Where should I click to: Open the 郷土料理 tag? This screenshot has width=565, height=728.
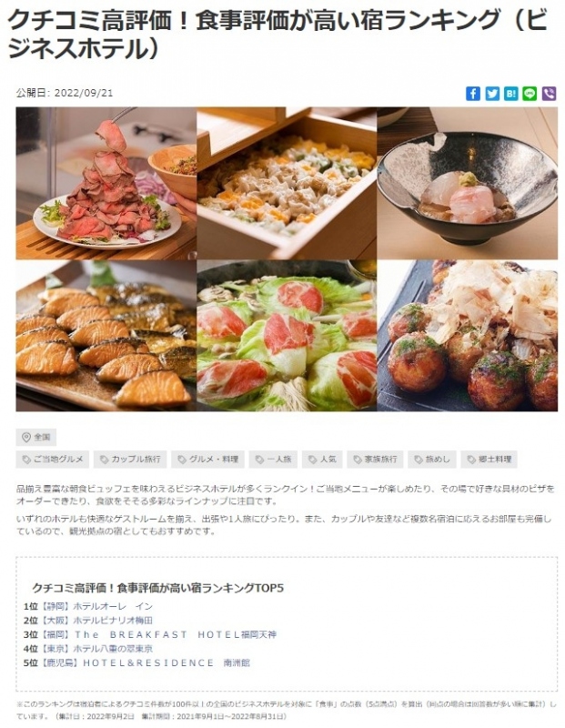pyautogui.click(x=489, y=460)
